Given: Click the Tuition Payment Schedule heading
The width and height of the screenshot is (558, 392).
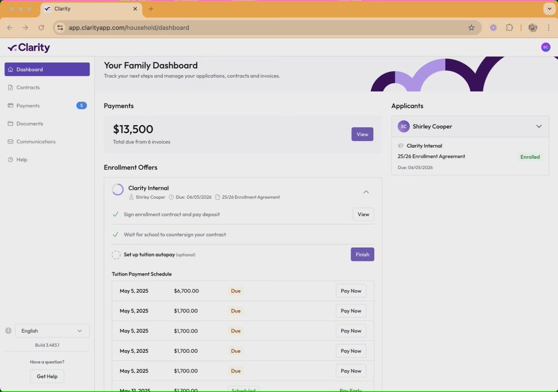Looking at the screenshot, I should pos(142,274).
